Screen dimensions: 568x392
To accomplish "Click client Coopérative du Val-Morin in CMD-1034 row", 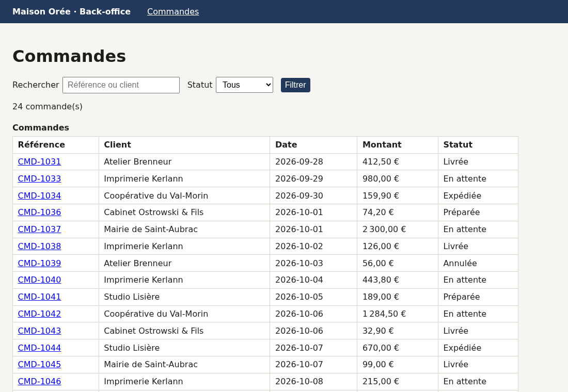I will pos(156,196).
